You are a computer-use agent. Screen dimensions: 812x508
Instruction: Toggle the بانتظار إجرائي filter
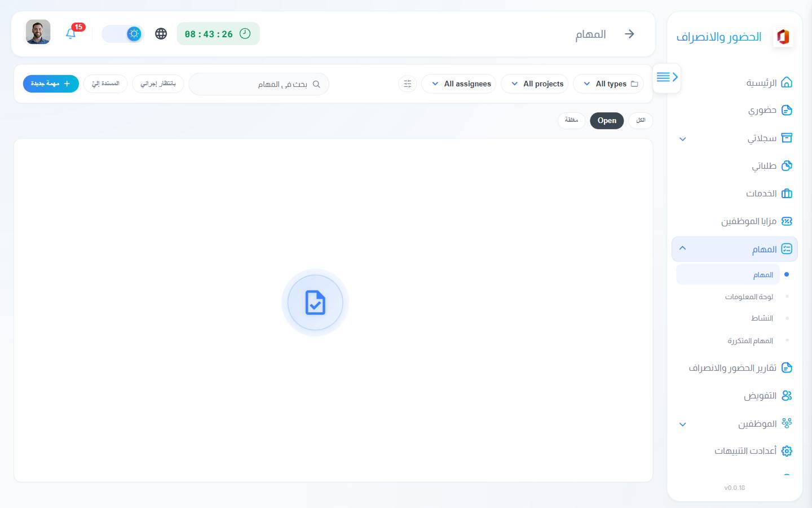[158, 84]
